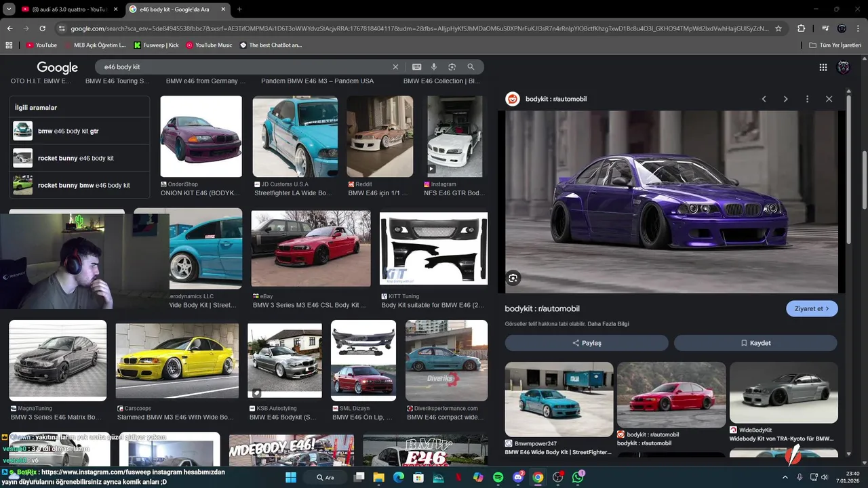Open Windows Start menu
The image size is (868, 488).
pyautogui.click(x=290, y=477)
